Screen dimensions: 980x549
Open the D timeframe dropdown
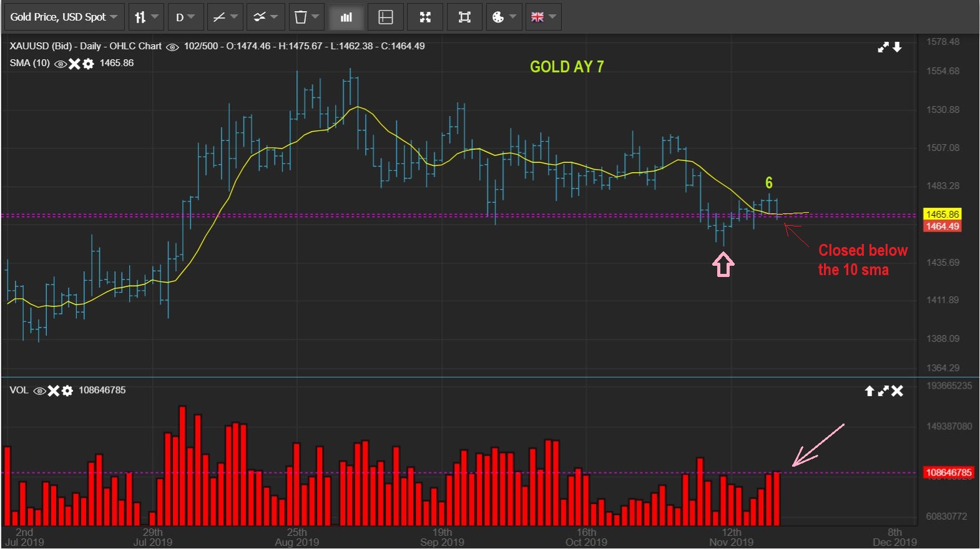click(x=185, y=17)
